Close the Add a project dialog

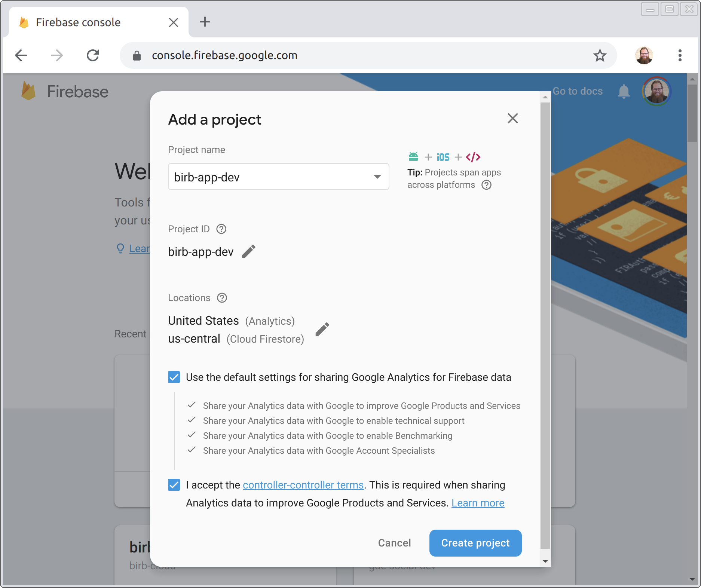512,119
